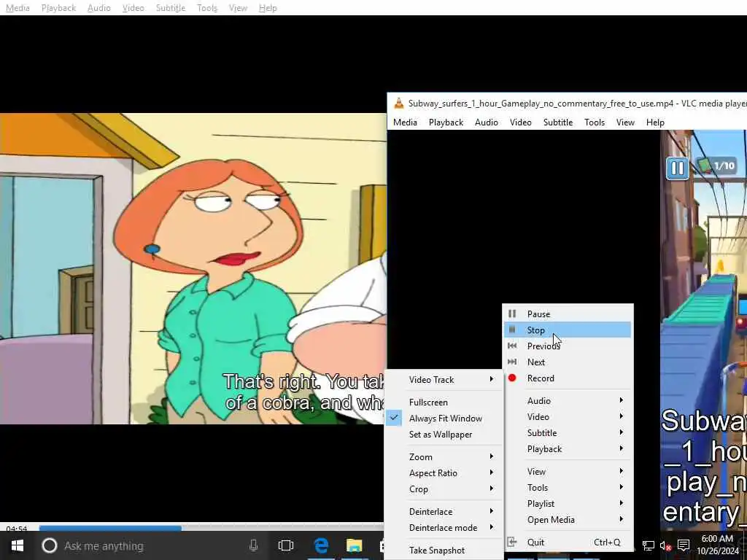Expand the Zoom submenu
The height and width of the screenshot is (560, 747).
click(444, 456)
